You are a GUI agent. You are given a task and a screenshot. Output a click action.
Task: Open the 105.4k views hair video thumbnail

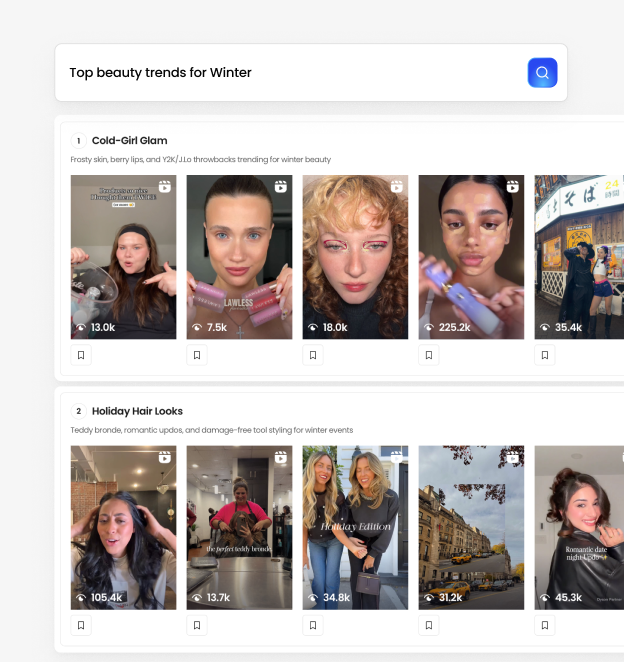[123, 527]
